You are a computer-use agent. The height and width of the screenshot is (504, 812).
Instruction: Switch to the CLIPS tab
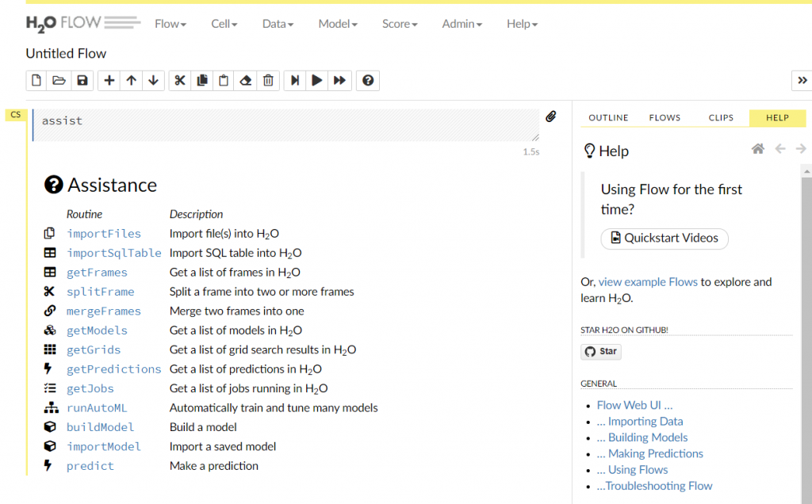[x=721, y=117]
